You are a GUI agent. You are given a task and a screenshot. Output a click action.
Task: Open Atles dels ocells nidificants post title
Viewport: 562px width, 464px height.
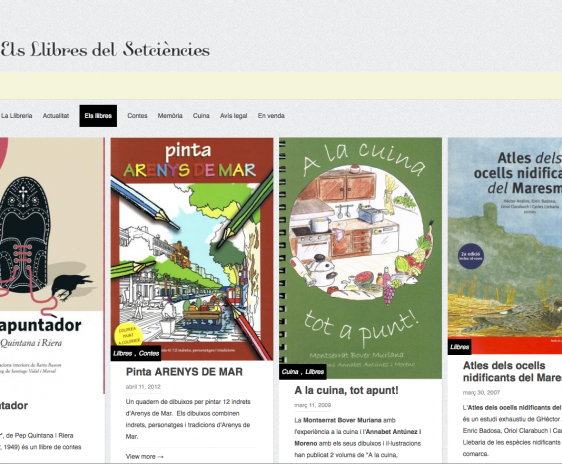tap(512, 372)
